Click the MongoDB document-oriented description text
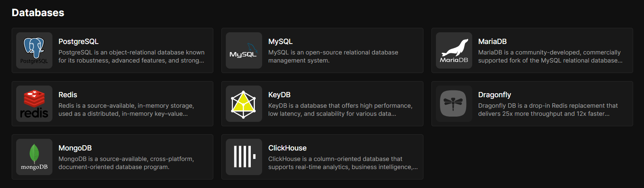 [x=126, y=163]
